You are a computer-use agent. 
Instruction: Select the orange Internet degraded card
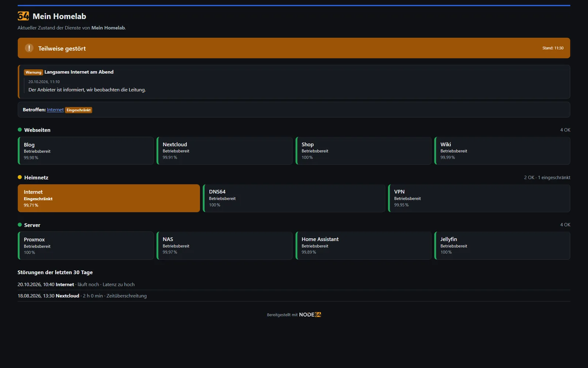(109, 198)
